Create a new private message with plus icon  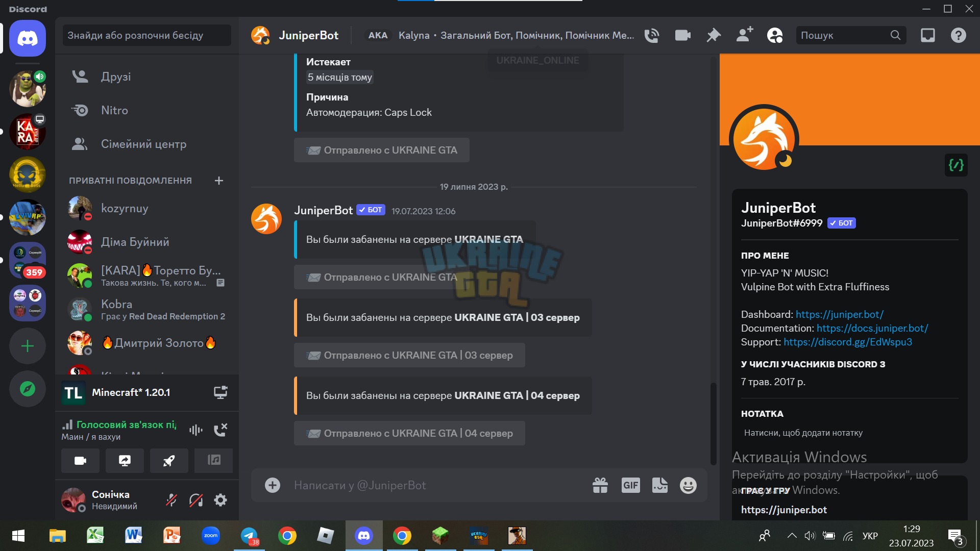click(219, 181)
